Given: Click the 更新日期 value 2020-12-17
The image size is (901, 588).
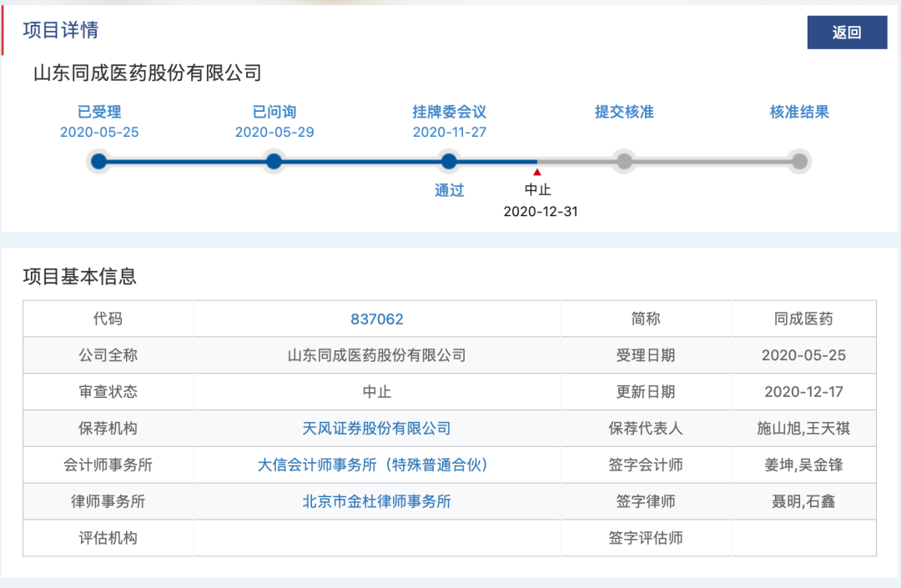Looking at the screenshot, I should 803,392.
